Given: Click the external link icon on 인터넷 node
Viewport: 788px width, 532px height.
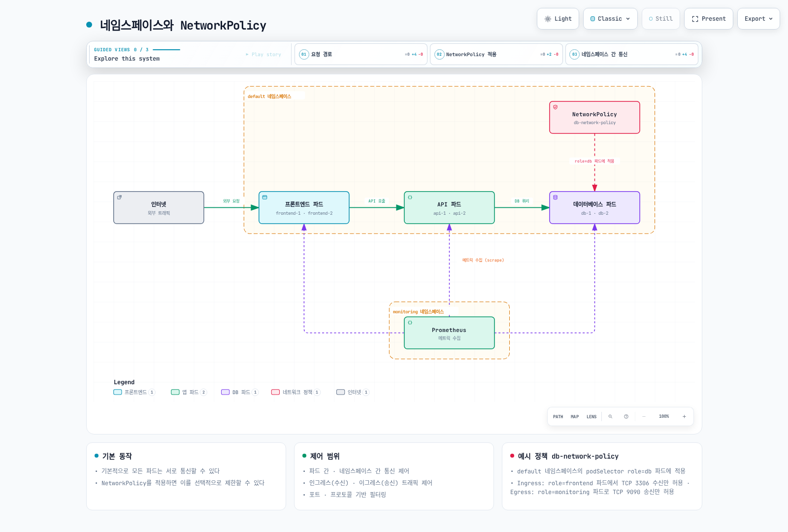Looking at the screenshot, I should pyautogui.click(x=119, y=197).
